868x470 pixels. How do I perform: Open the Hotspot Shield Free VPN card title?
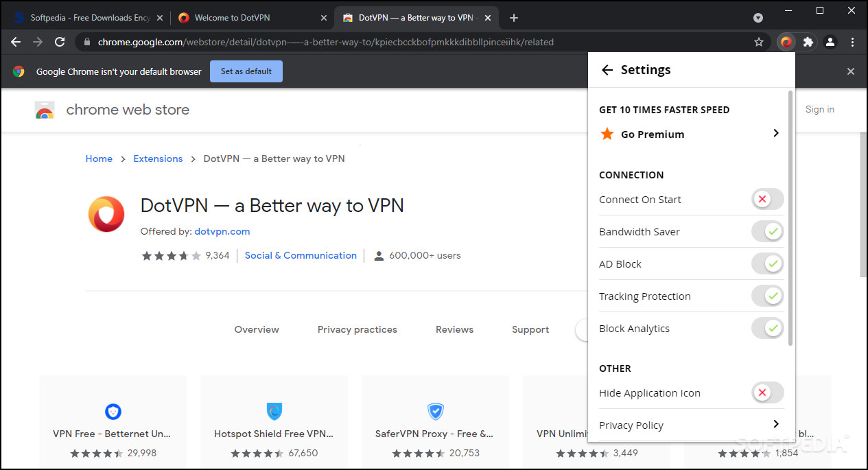coord(274,434)
